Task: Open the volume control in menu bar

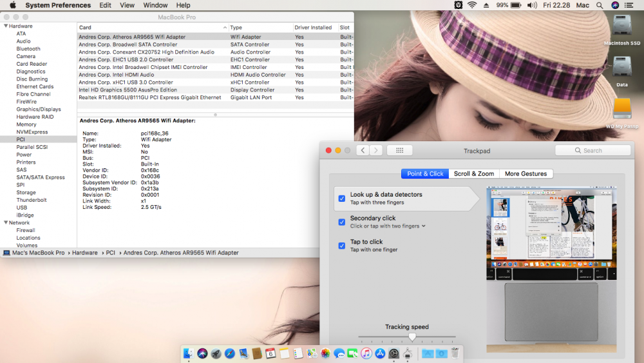Action: click(533, 5)
